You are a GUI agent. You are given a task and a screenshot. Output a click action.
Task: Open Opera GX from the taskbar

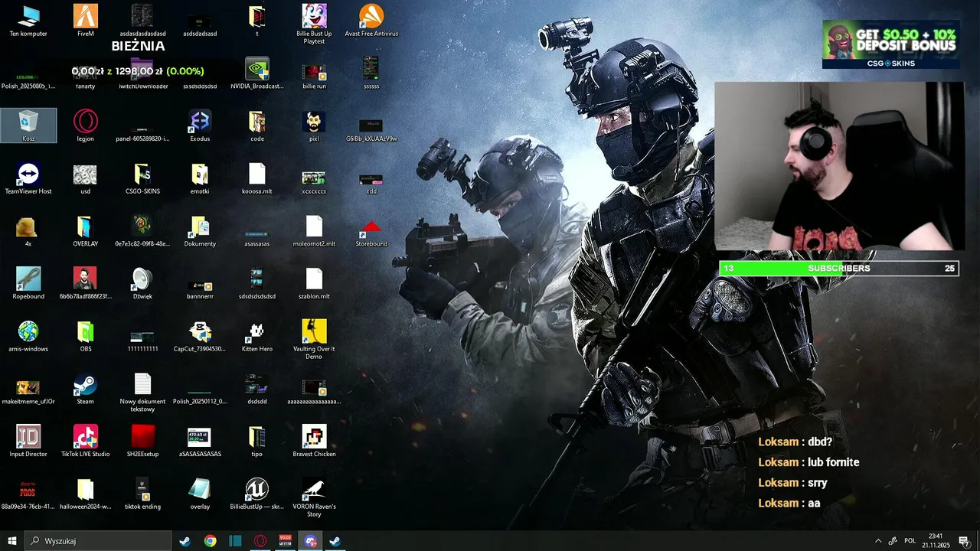(260, 541)
